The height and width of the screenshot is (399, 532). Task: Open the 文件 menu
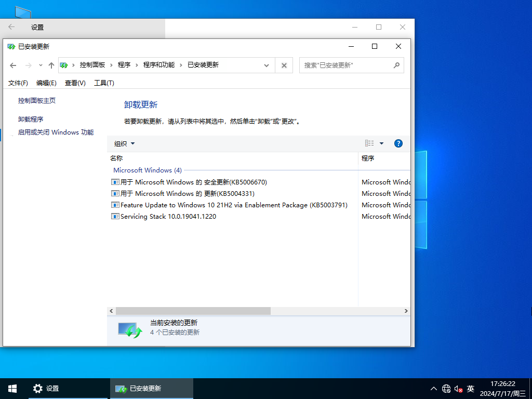point(17,83)
